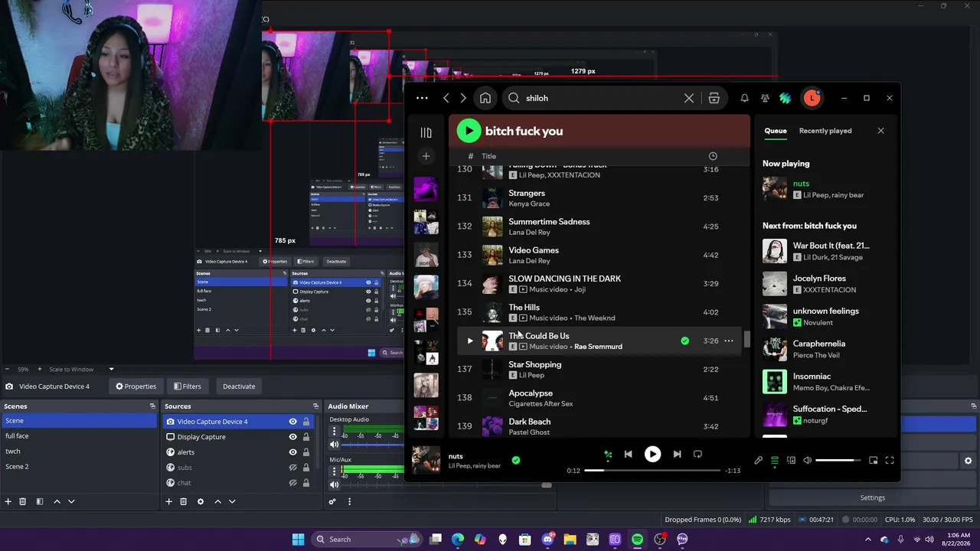
Task: Open Desktop Audio three-dot options
Action: tap(334, 431)
